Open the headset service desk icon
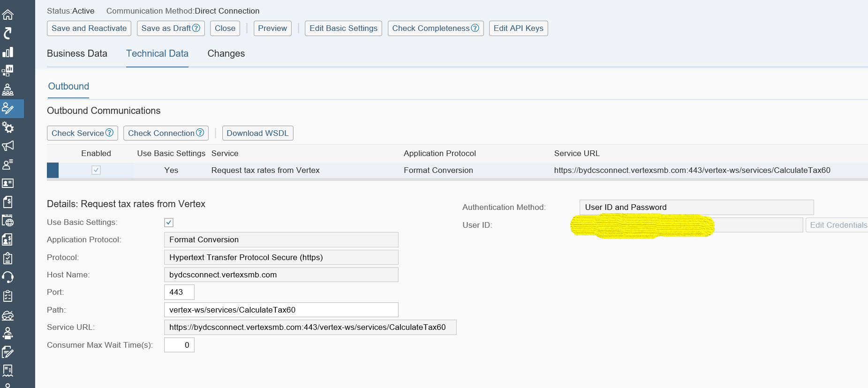Viewport: 868px width, 388px height. [8, 277]
